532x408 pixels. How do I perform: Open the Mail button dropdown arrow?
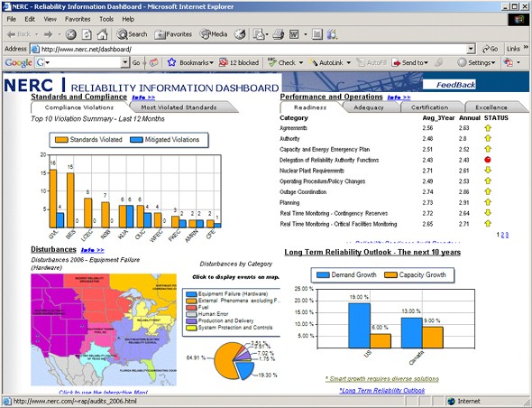[x=267, y=34]
